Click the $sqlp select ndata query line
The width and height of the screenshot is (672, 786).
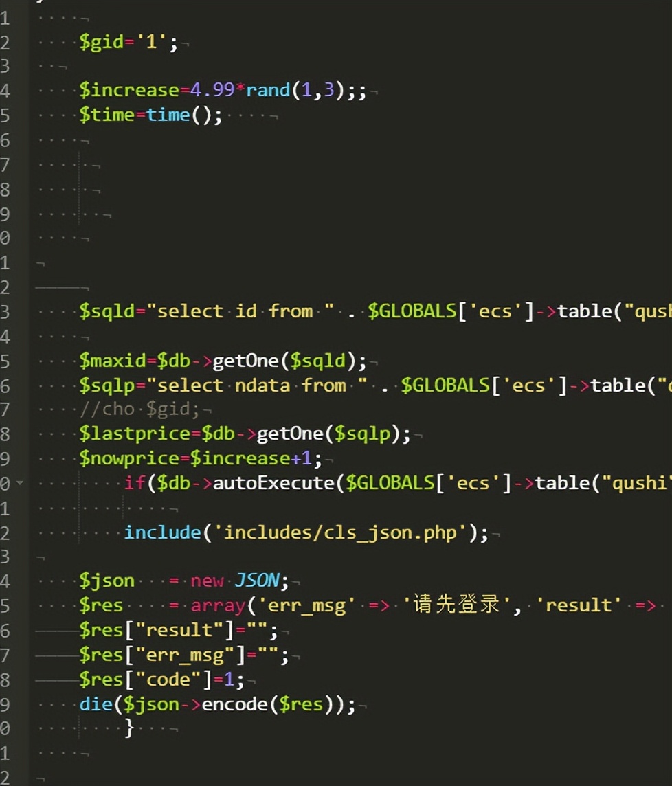(376, 385)
